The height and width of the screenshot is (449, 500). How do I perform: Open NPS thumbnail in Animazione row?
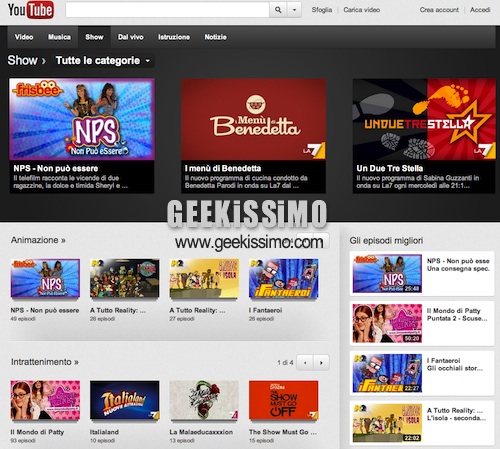pyautogui.click(x=45, y=278)
